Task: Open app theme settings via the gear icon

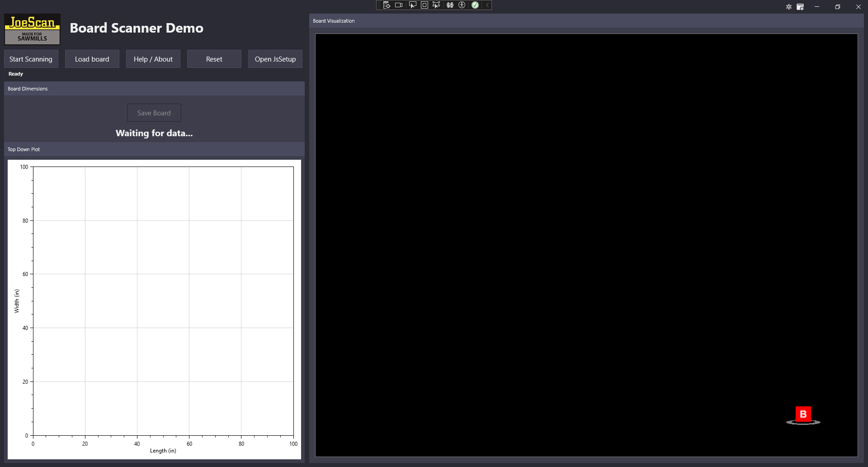Action: click(788, 7)
